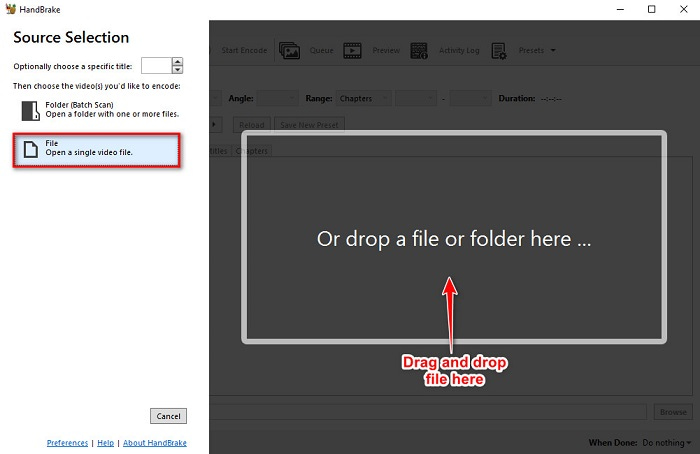The width and height of the screenshot is (700, 454).
Task: Minimize the HandBrake window
Action: tap(620, 9)
